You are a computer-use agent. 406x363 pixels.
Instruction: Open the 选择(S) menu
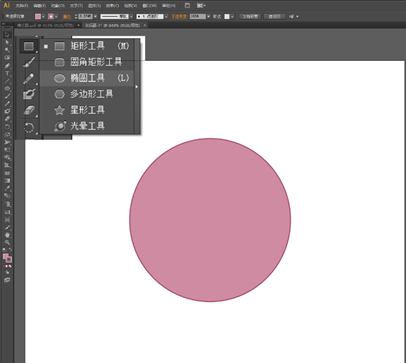94,6
